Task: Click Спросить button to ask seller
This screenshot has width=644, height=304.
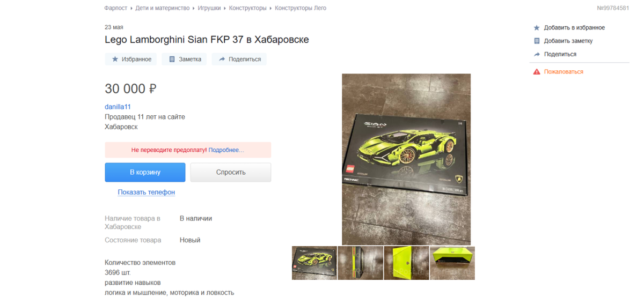Action: pos(231,173)
